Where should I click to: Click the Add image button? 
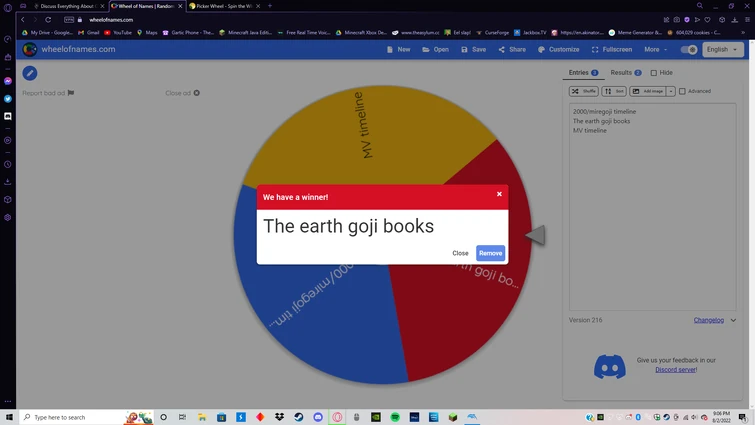tap(648, 91)
